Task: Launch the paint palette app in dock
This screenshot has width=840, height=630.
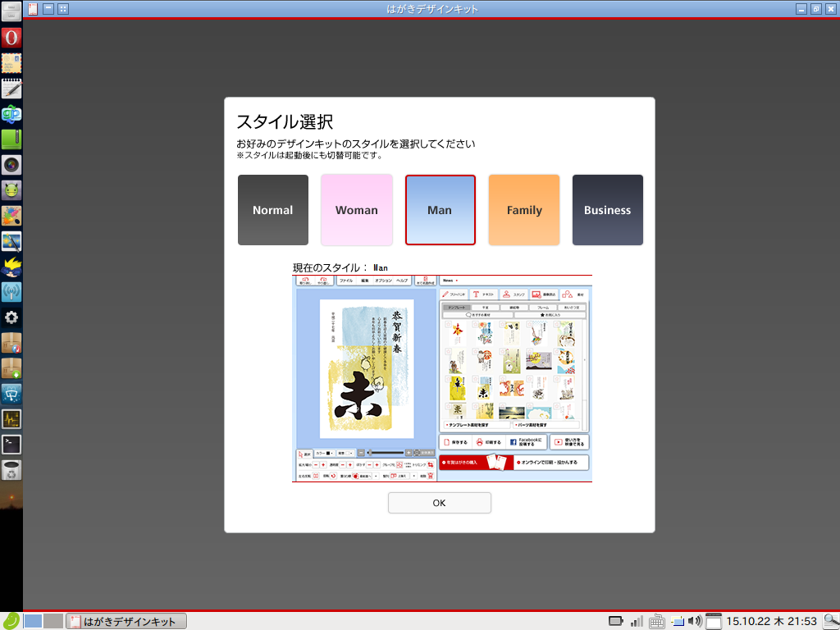Action: pyautogui.click(x=11, y=216)
